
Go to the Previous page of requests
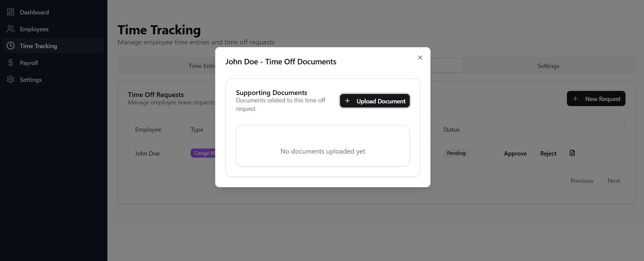pyautogui.click(x=582, y=181)
